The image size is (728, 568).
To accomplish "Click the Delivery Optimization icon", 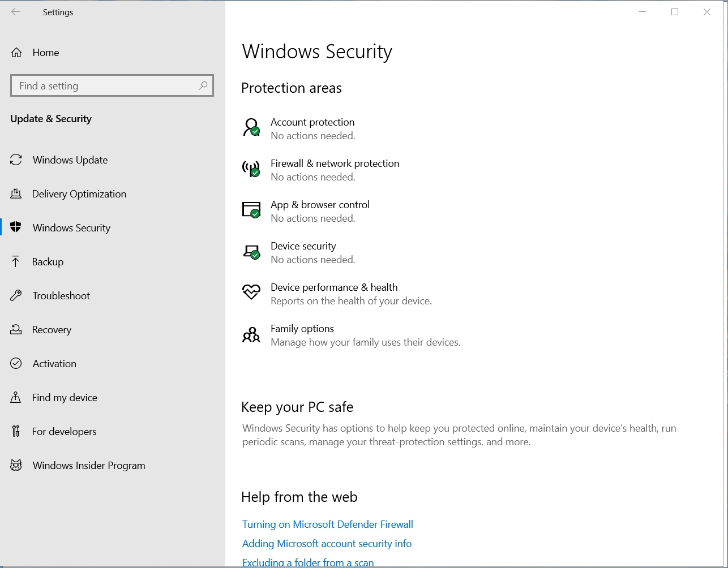I will (x=16, y=194).
